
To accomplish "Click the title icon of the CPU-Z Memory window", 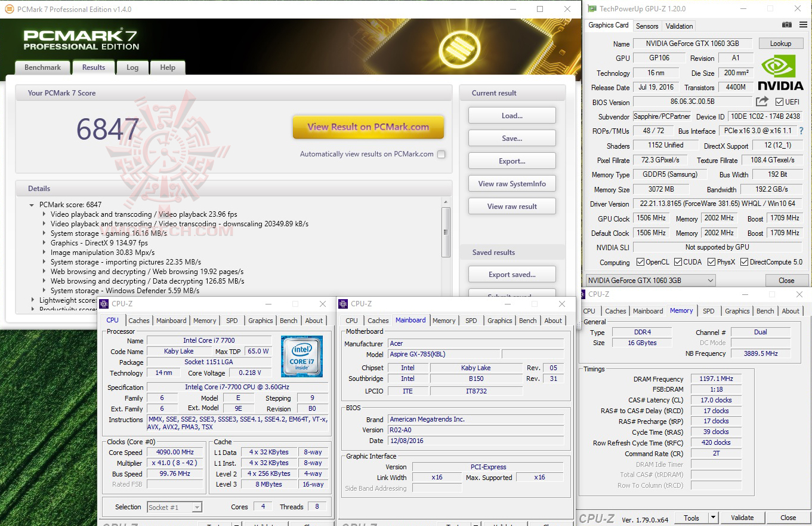I will point(581,294).
